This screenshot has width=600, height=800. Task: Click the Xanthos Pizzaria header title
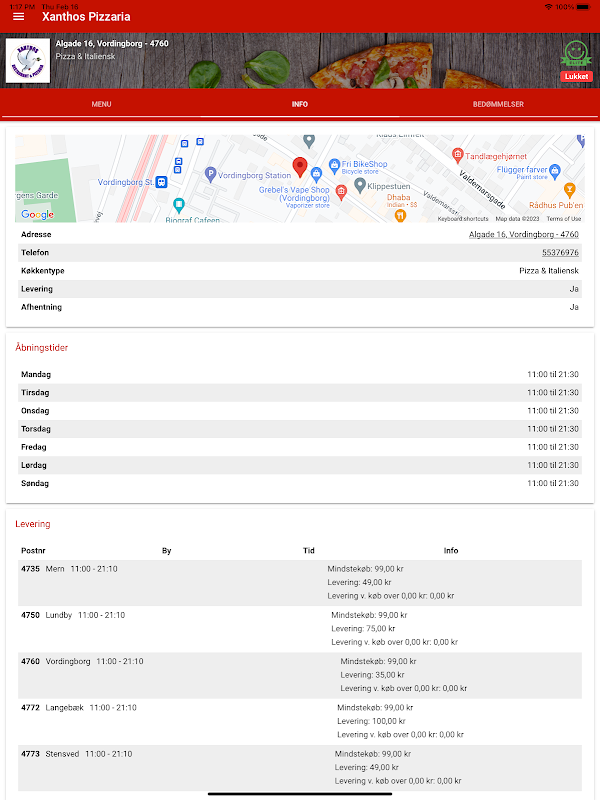point(86,17)
